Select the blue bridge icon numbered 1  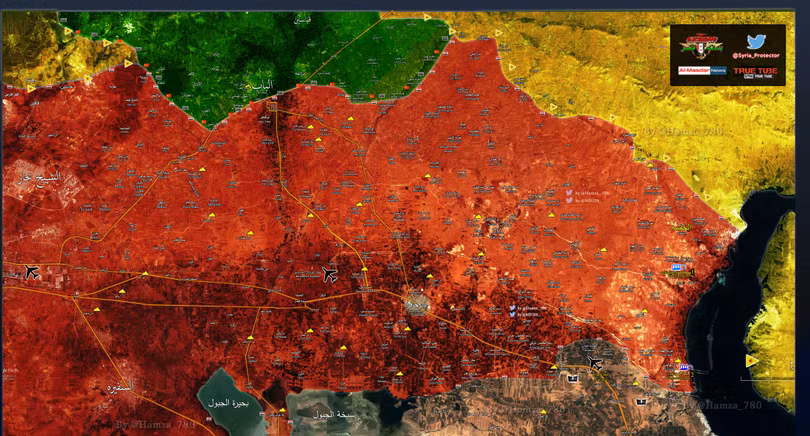tap(678, 267)
